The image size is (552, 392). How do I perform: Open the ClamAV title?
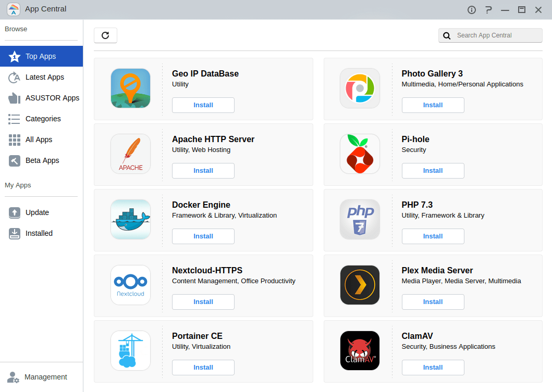pos(417,336)
